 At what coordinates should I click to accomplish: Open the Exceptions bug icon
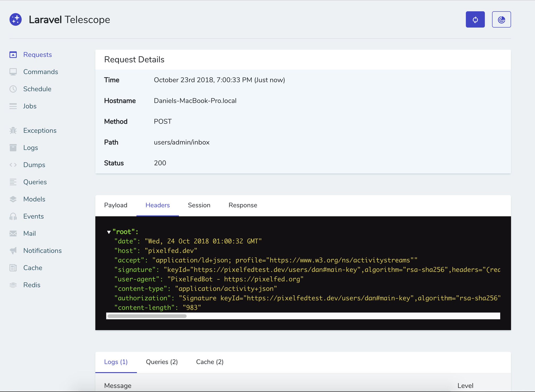[13, 131]
